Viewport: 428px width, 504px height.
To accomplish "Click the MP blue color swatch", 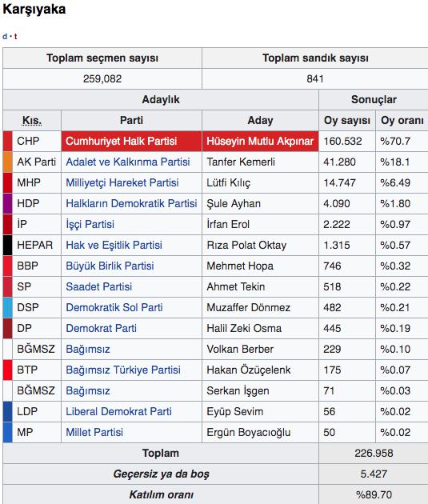I will coord(8,432).
